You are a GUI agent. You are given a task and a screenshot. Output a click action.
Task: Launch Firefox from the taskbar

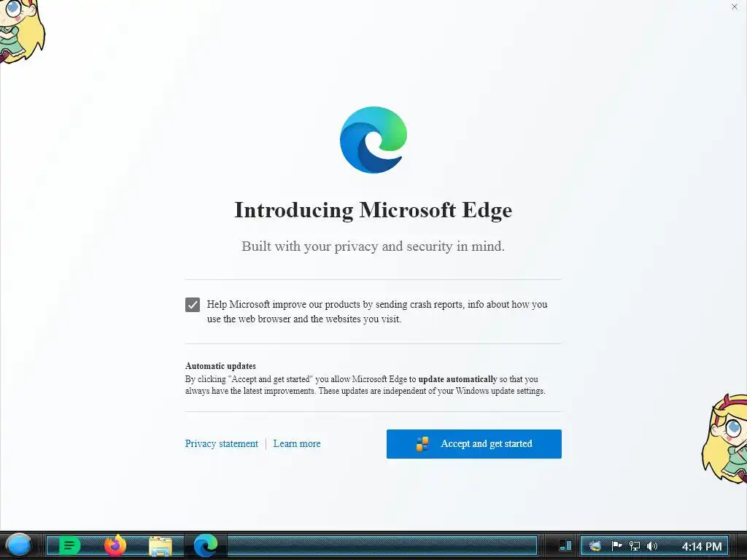(x=115, y=545)
